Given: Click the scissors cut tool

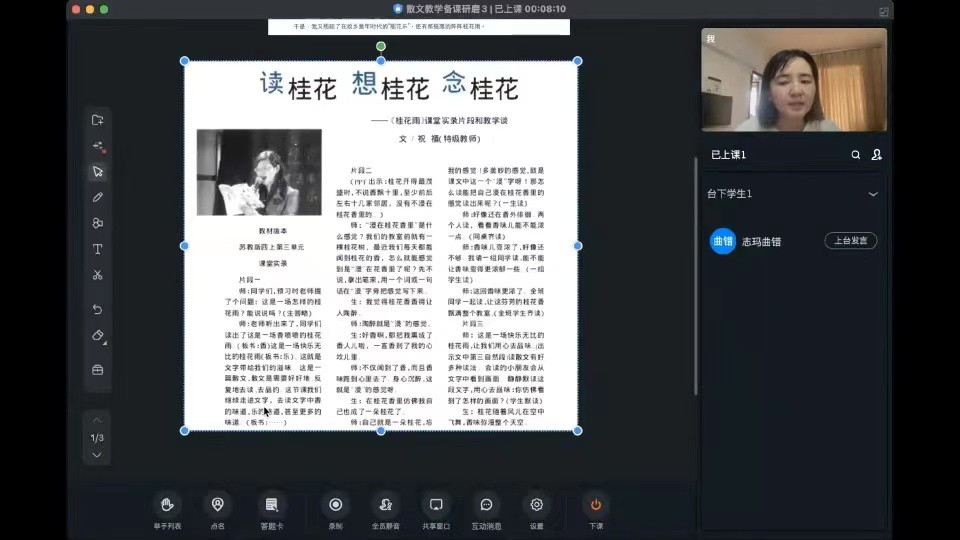Looking at the screenshot, I should [97, 275].
